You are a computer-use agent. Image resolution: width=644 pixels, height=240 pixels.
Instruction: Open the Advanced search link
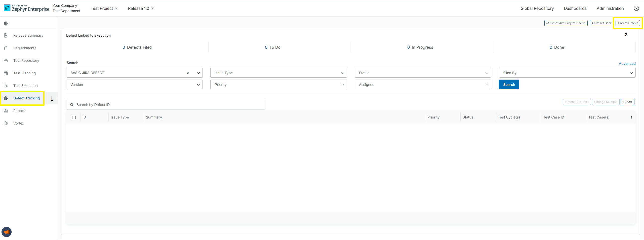(x=627, y=64)
